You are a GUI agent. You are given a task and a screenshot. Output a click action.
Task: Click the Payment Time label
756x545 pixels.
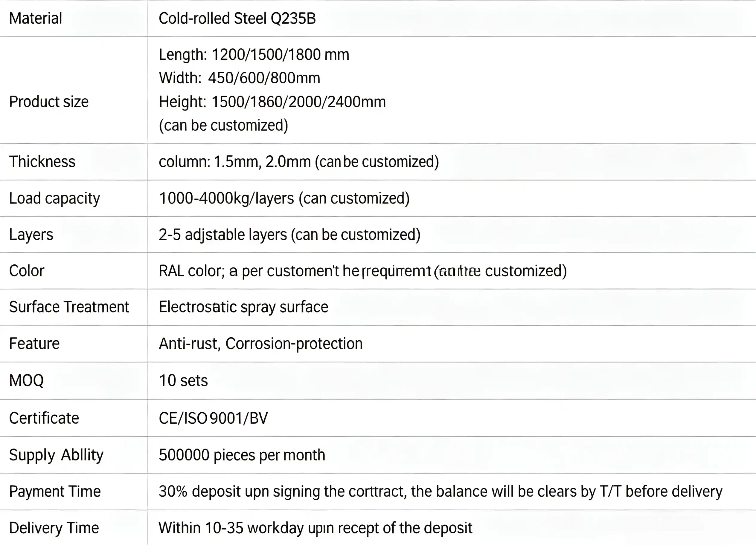(x=55, y=492)
